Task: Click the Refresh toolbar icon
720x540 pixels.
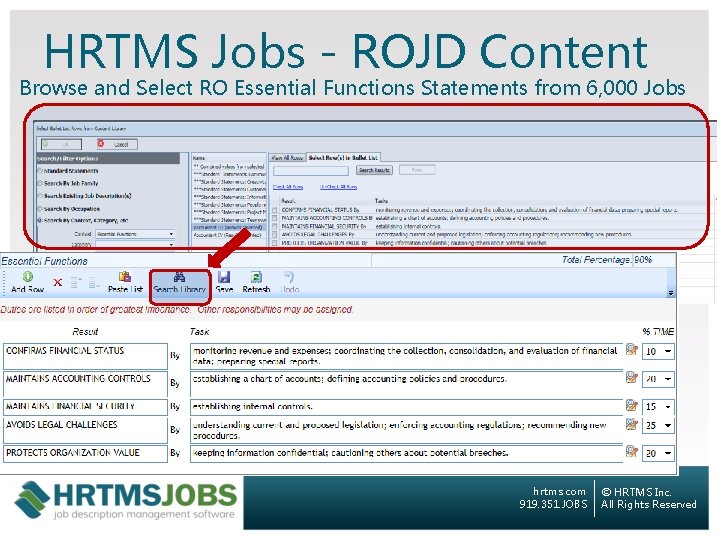Action: tap(256, 277)
